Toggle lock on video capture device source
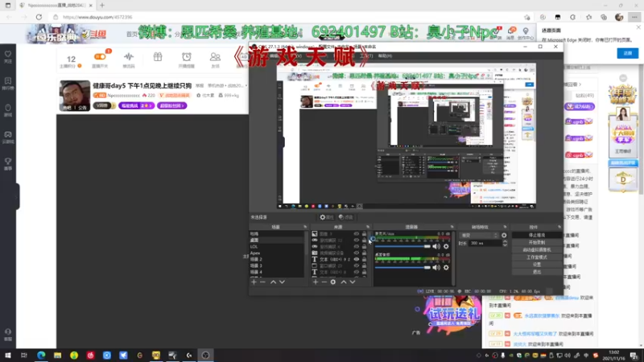This screenshot has width=644, height=362. (364, 253)
